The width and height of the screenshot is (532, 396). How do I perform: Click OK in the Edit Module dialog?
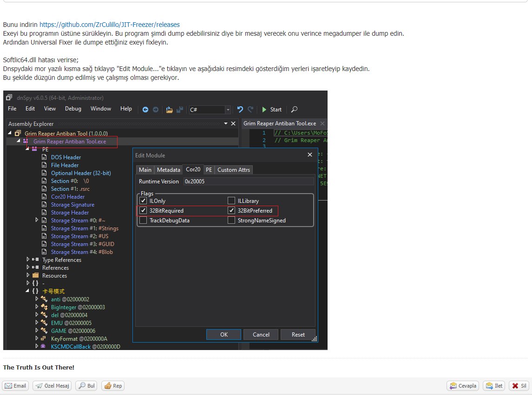223,334
